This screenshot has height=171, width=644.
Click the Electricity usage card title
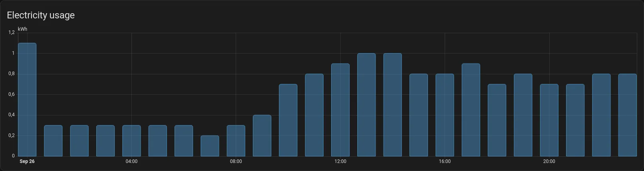41,15
